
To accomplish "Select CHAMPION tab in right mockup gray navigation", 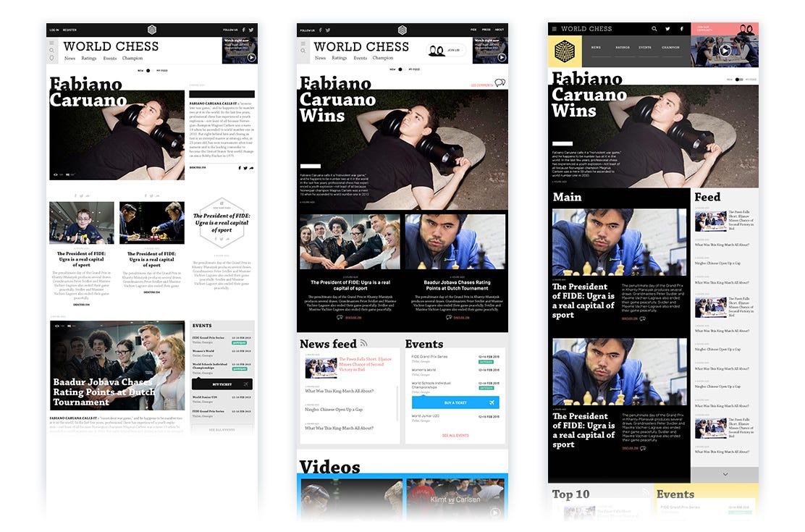I will (670, 47).
